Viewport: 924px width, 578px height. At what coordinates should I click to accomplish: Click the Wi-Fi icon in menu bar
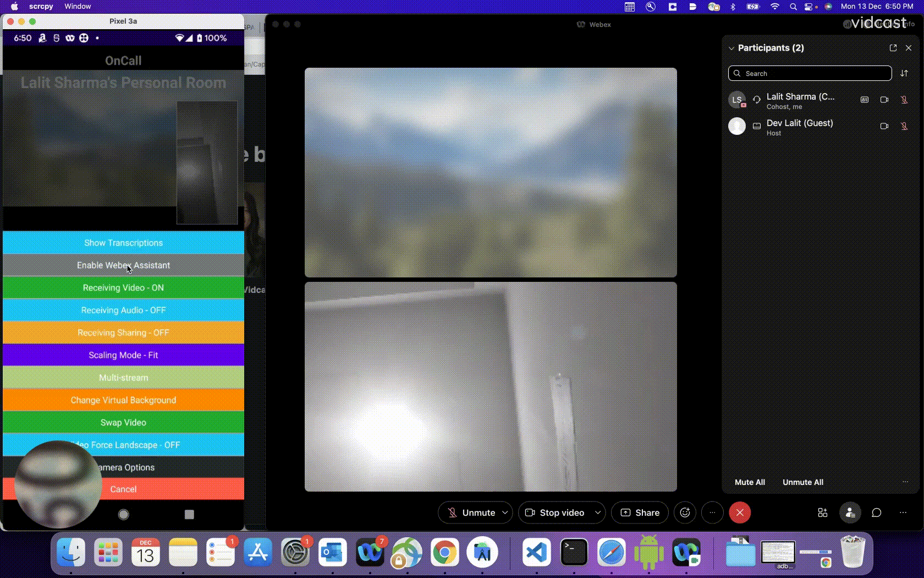point(774,7)
